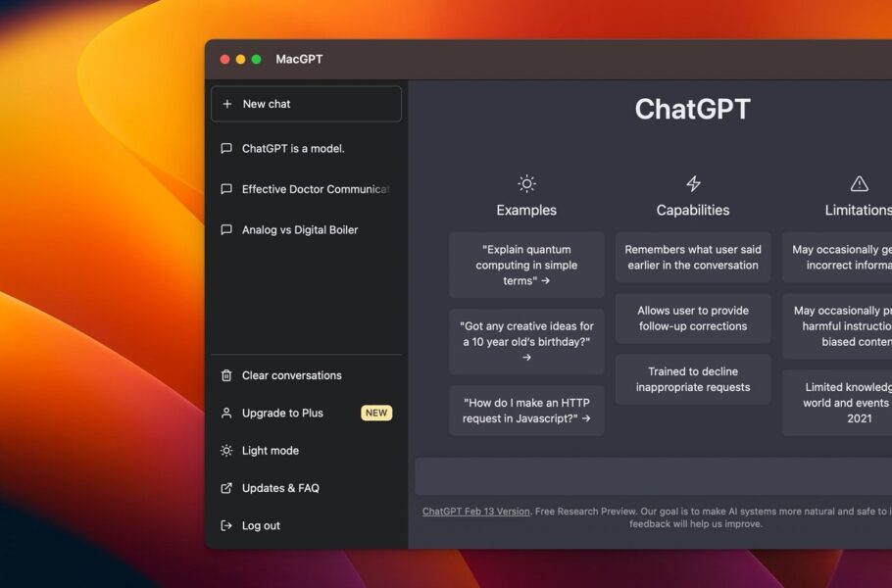The width and height of the screenshot is (892, 588).
Task: Click the yellow NEW badge
Action: pos(376,413)
